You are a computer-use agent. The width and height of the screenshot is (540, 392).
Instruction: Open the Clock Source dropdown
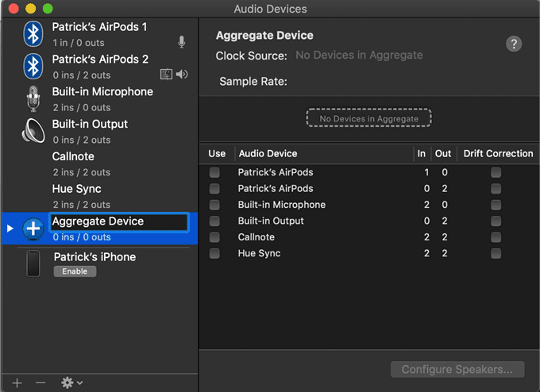pos(359,56)
